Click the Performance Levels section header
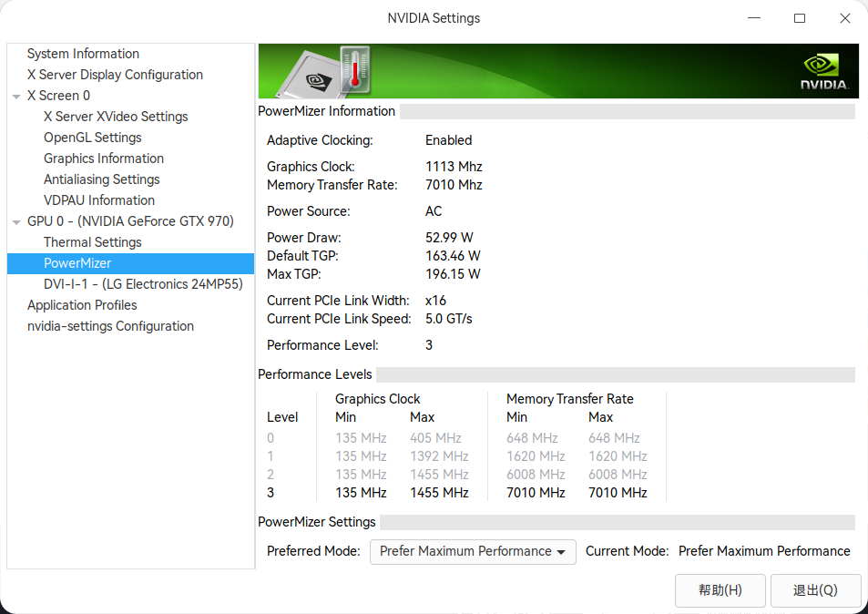Viewport: 868px width, 614px height. tap(315, 374)
